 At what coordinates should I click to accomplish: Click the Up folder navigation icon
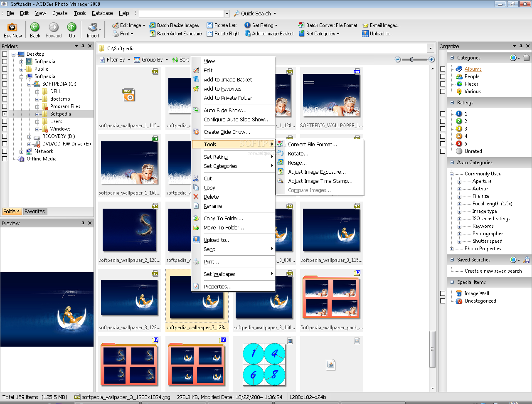[x=72, y=27]
